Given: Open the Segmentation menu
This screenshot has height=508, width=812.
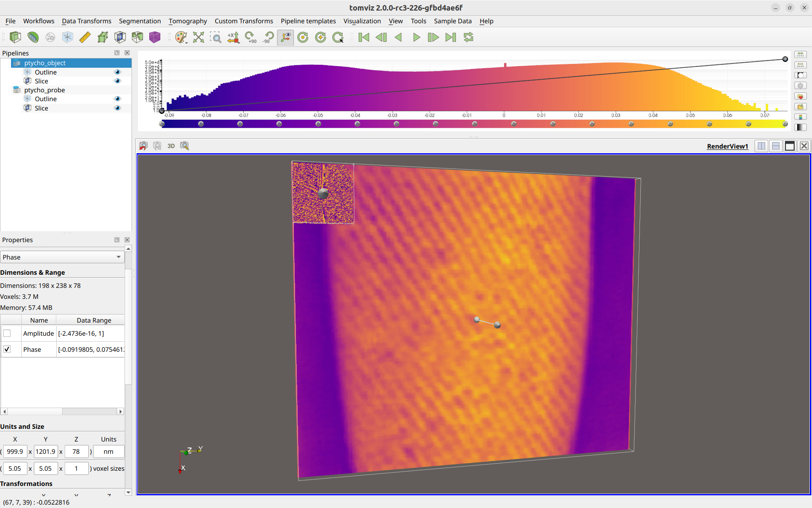Looking at the screenshot, I should click(140, 21).
